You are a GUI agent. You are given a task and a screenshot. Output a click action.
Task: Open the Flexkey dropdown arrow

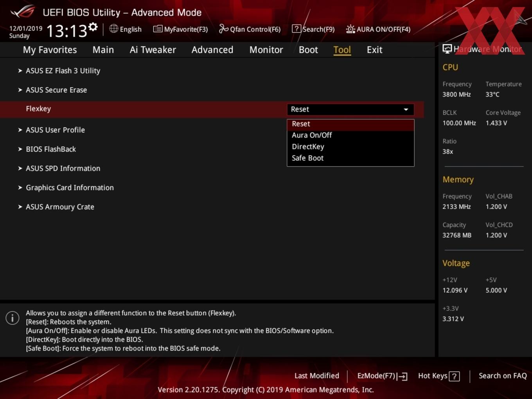click(406, 110)
